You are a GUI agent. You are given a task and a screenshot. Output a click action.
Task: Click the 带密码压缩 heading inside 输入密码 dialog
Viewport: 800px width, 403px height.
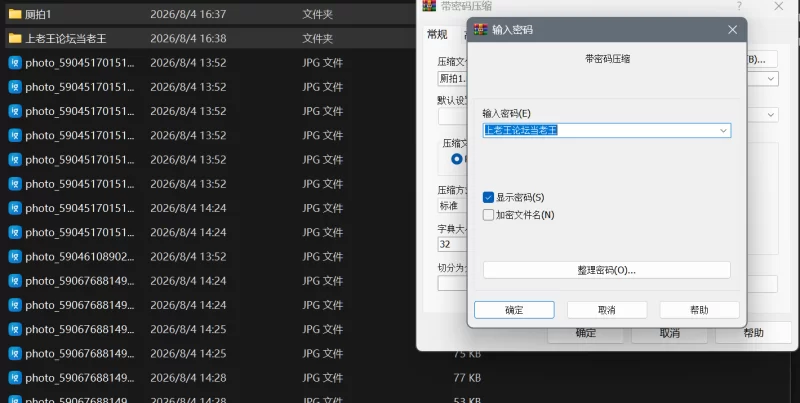pos(607,59)
